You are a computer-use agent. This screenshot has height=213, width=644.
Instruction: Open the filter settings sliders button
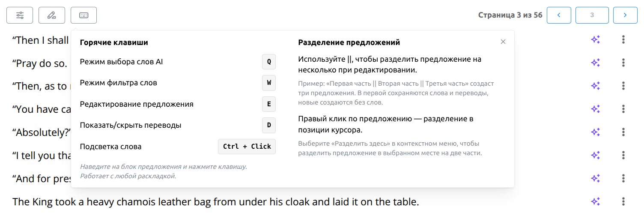coord(20,15)
